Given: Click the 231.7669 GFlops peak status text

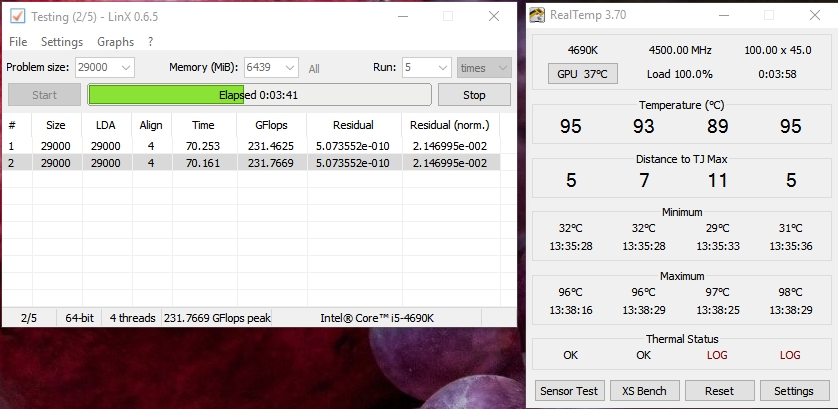Looking at the screenshot, I should click(x=218, y=318).
